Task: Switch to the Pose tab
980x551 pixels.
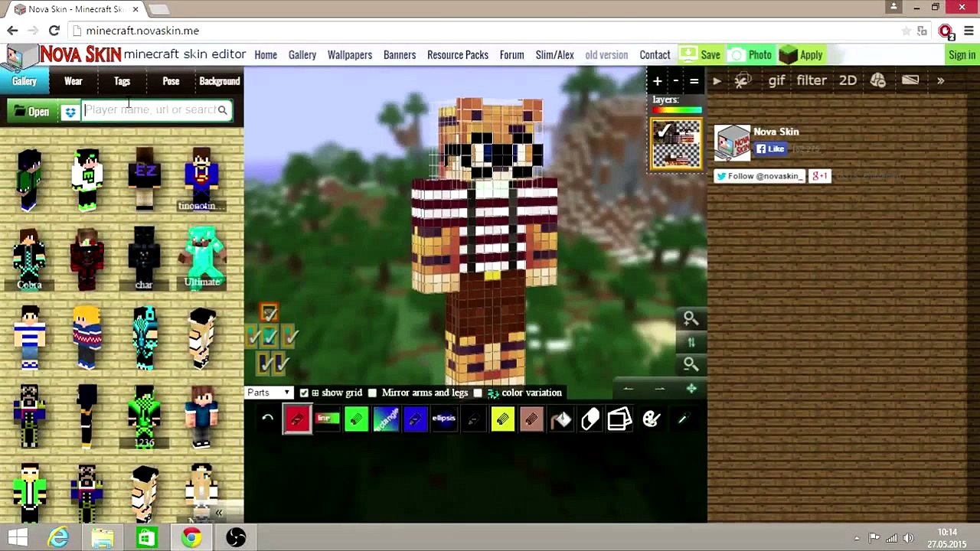Action: [x=171, y=81]
